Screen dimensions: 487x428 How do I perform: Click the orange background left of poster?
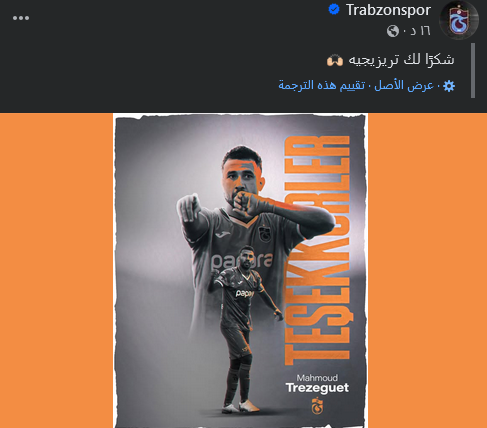click(56, 270)
